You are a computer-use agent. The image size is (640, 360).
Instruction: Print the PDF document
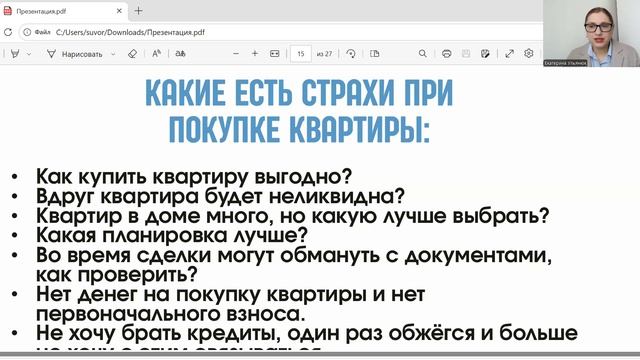point(447,53)
